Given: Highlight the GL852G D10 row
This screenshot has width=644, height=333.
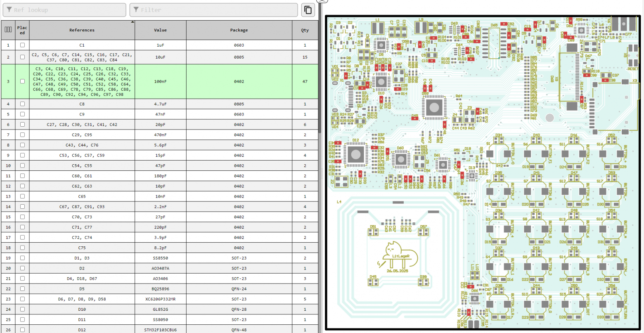Looking at the screenshot, I should (160, 309).
